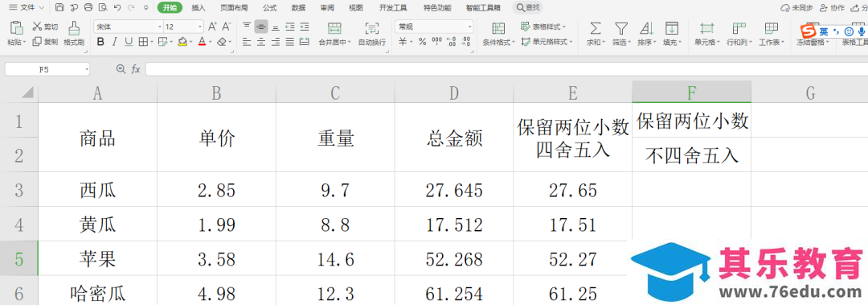868x305 pixels.
Task: Click the fx insert function icon
Action: coord(136,68)
